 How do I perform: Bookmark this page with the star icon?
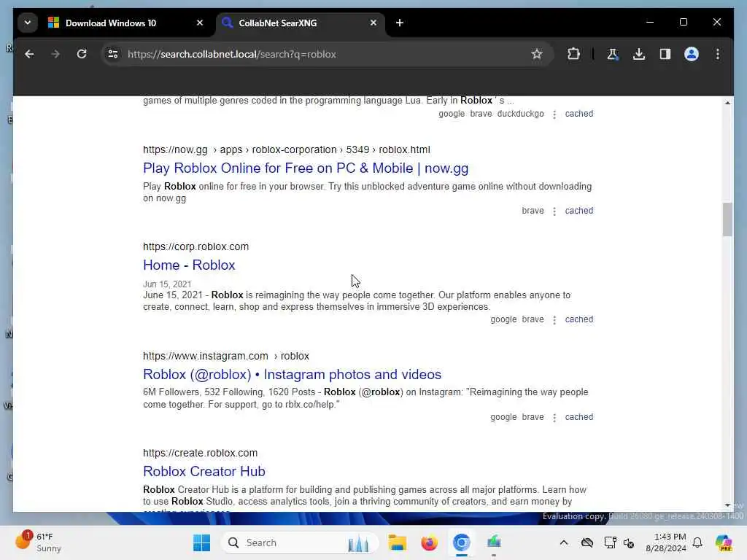(537, 54)
